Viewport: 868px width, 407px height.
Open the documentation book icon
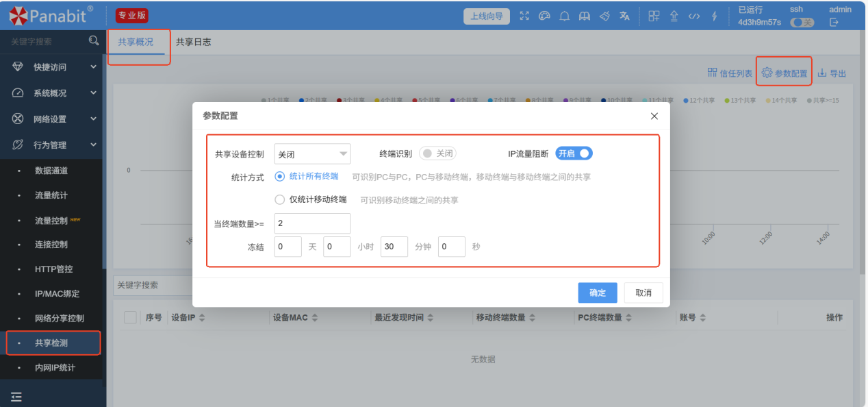[x=585, y=16]
